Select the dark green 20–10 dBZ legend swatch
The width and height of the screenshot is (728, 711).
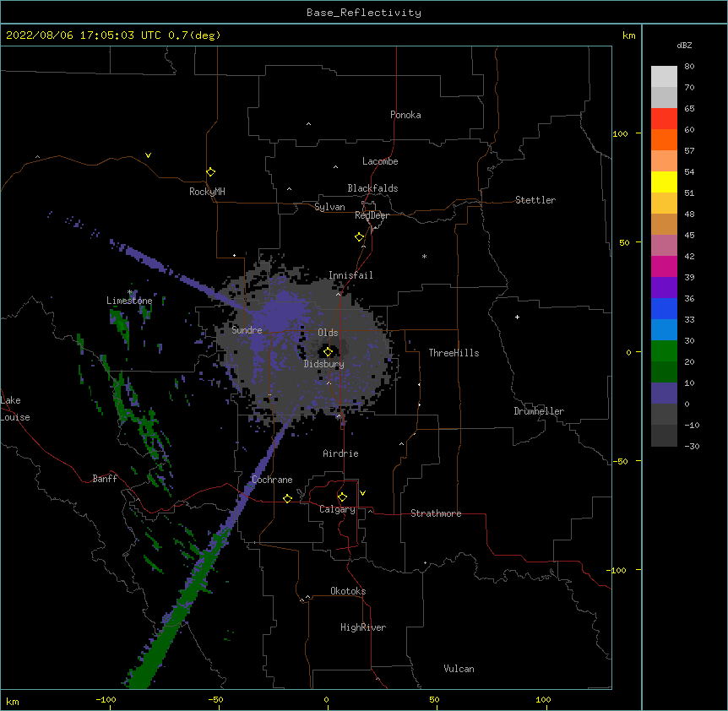[664, 372]
